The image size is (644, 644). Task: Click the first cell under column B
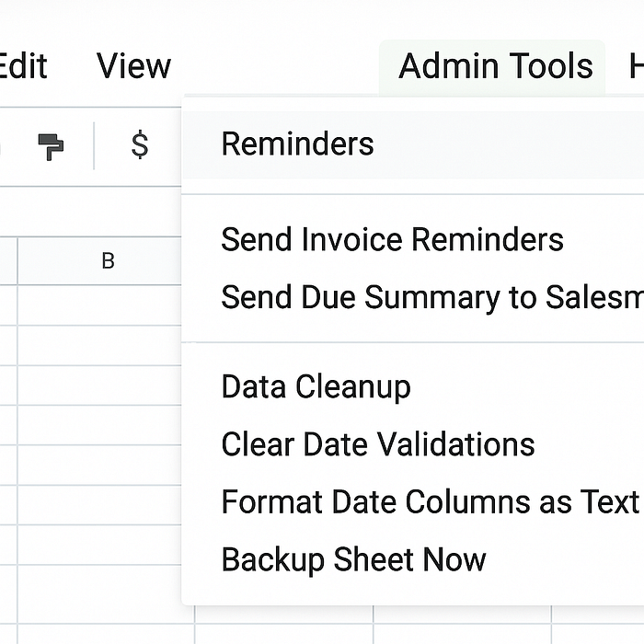[99, 305]
